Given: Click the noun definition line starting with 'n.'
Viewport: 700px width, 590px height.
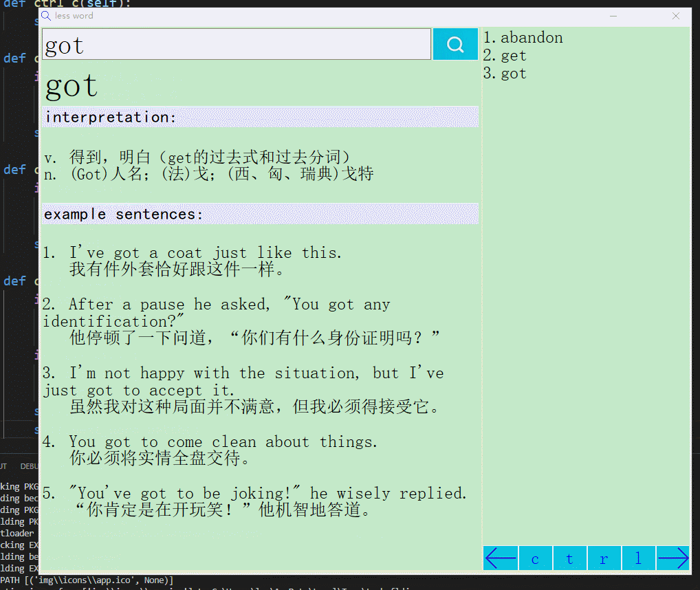Looking at the screenshot, I should coord(208,173).
